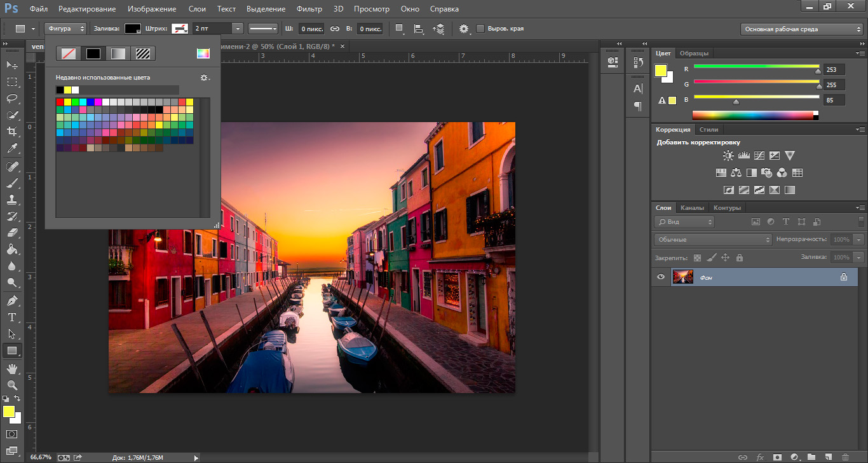Viewport: 868px width, 463px height.
Task: Open the Основная рабочая среда workspace dropdown
Action: coord(802,29)
